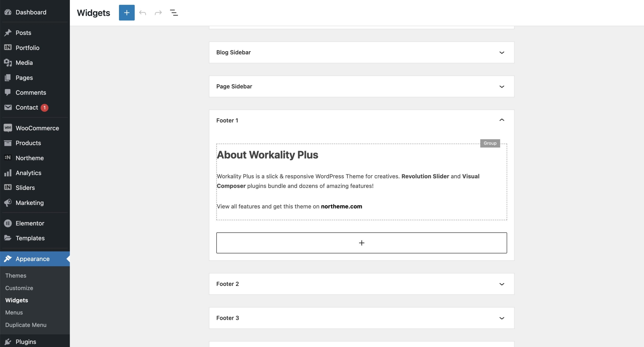Open the Elementor menu item
This screenshot has width=644, height=347.
30,223
